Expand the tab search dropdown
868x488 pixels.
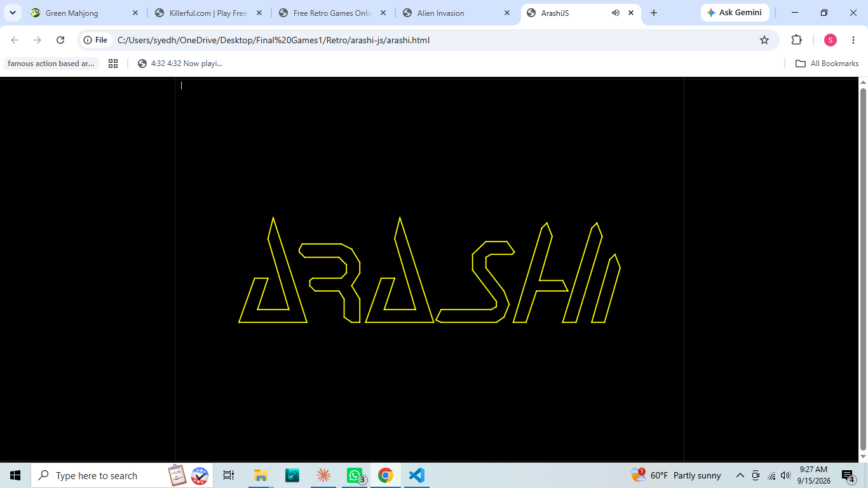coord(12,13)
